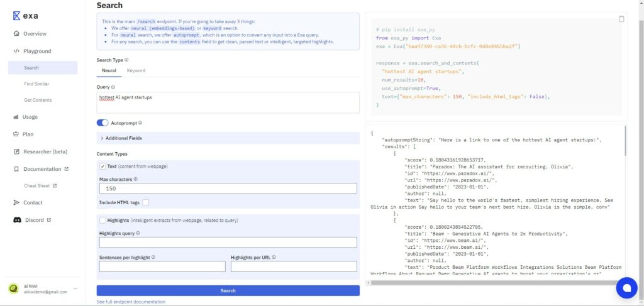
Task: Click the Contact paper plane icon
Action: (x=16, y=202)
